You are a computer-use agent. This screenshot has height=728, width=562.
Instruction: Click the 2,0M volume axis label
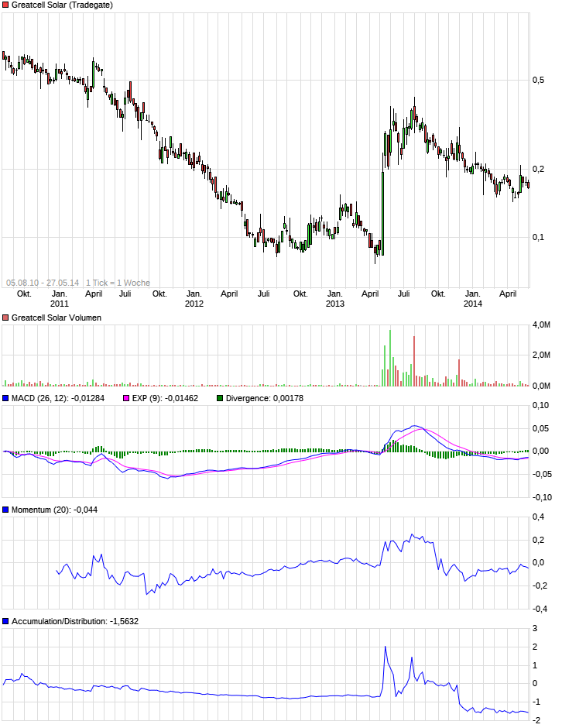(541, 355)
